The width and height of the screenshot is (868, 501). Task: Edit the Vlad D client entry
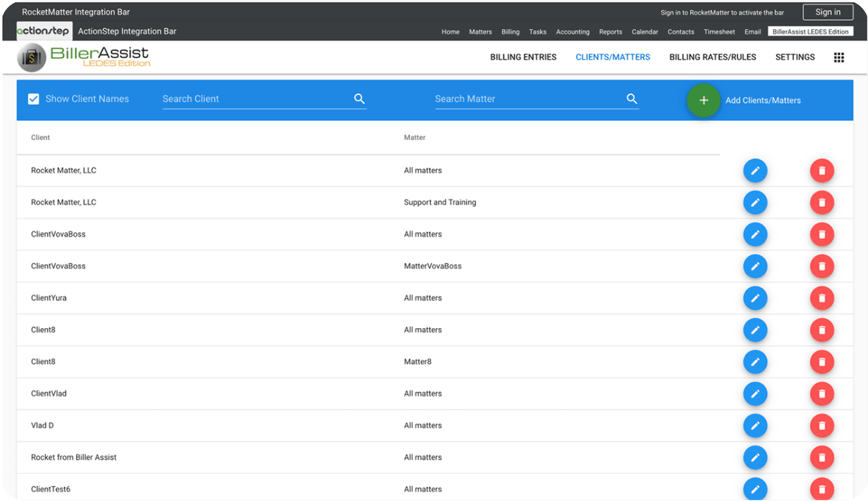point(755,426)
